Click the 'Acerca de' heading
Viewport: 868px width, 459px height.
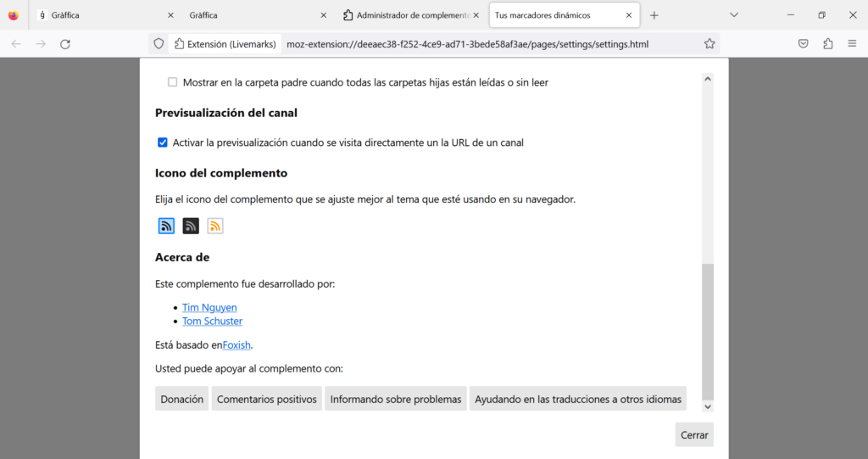tap(182, 257)
